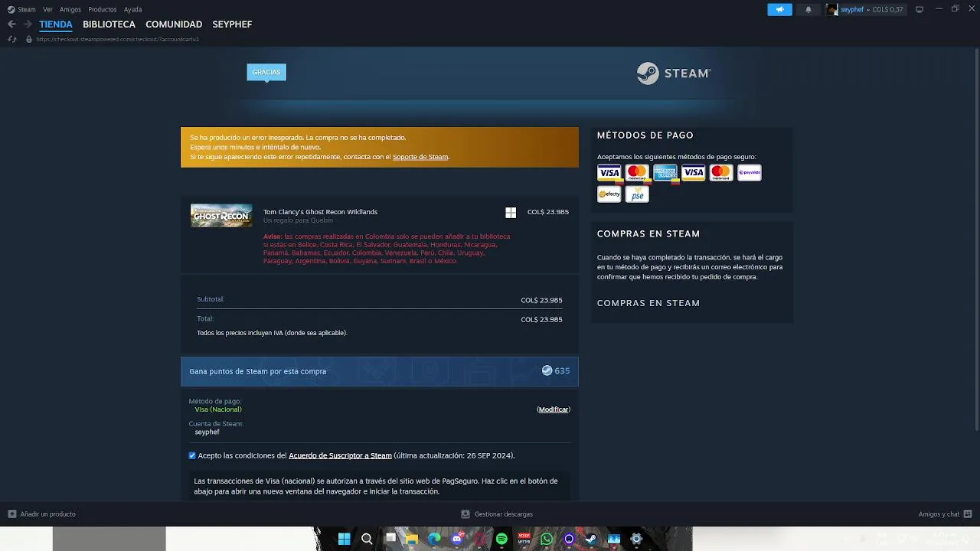Click the Ghost Recon Wildlands thumbnail
Image resolution: width=980 pixels, height=551 pixels.
click(221, 216)
